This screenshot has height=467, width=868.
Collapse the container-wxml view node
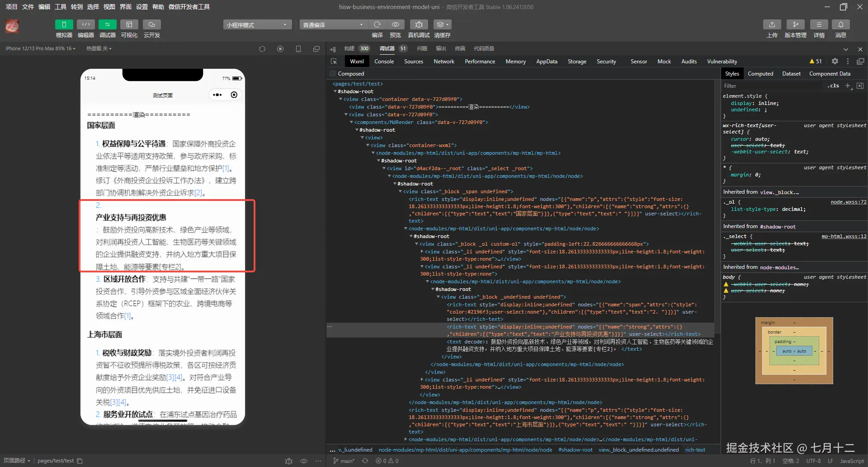pyautogui.click(x=368, y=145)
